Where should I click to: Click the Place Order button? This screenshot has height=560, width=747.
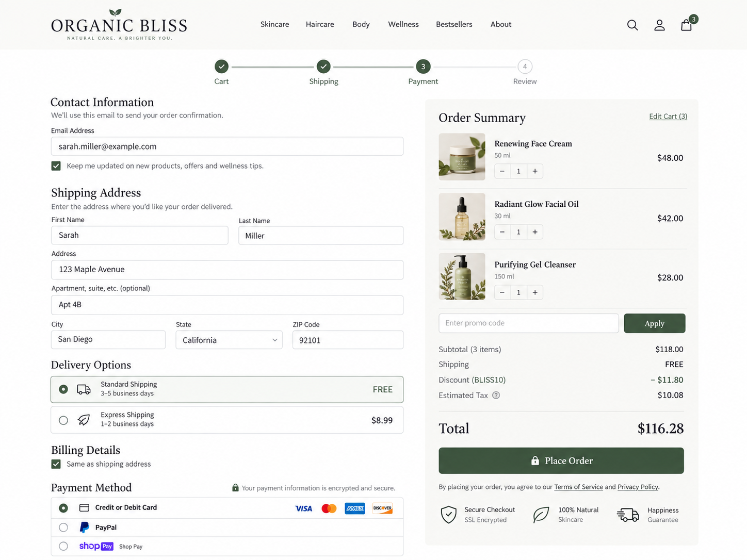pyautogui.click(x=561, y=460)
